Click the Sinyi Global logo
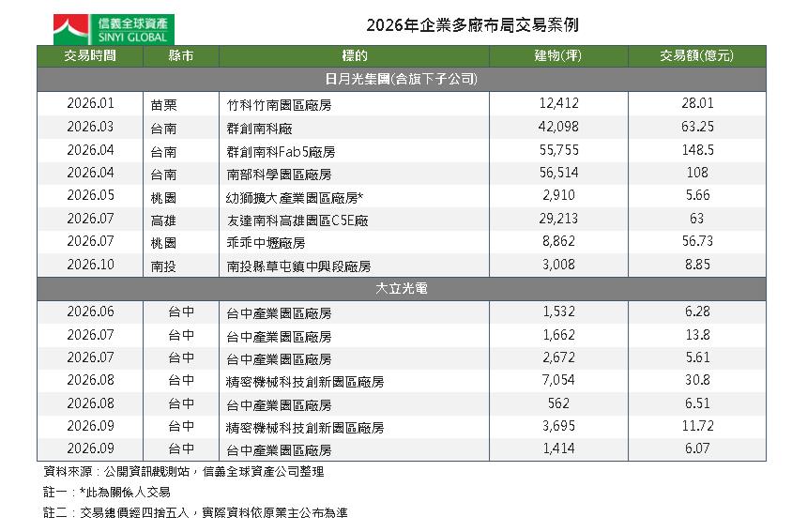The width and height of the screenshot is (807, 532). coord(114,30)
